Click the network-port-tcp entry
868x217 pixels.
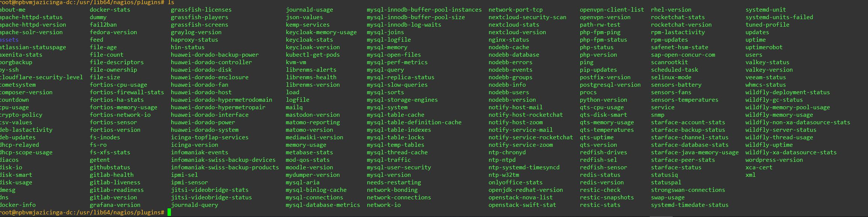[x=516, y=10]
